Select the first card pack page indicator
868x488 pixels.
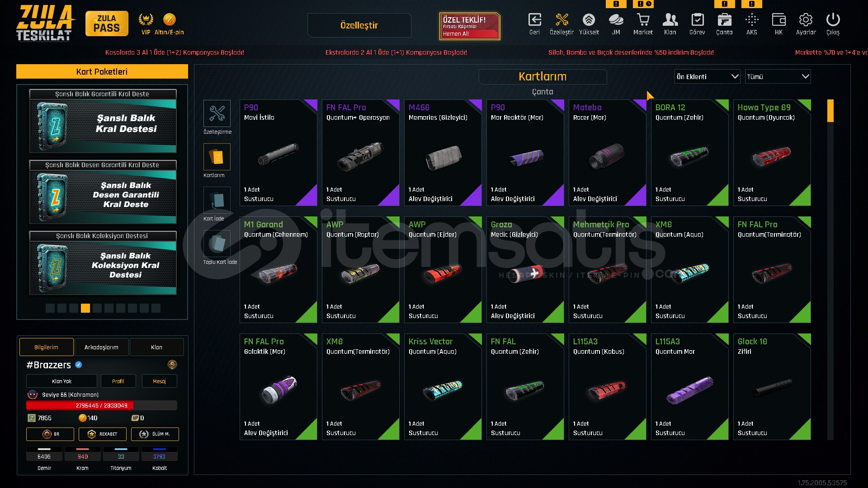pyautogui.click(x=50, y=308)
